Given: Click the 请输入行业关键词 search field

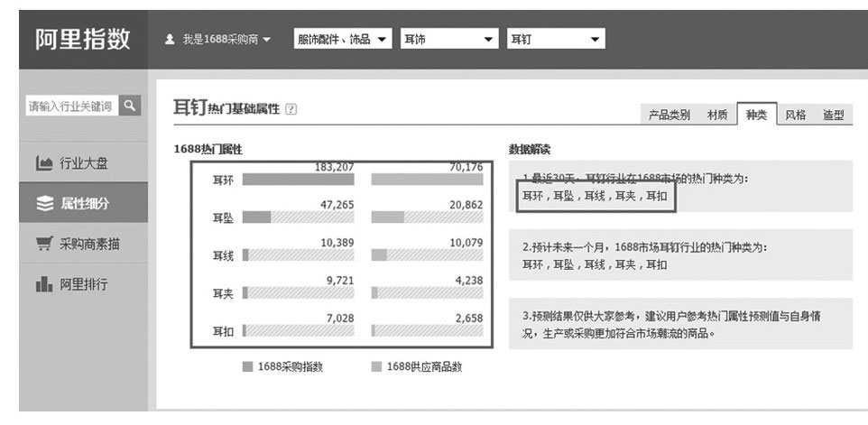Looking at the screenshot, I should click(72, 106).
